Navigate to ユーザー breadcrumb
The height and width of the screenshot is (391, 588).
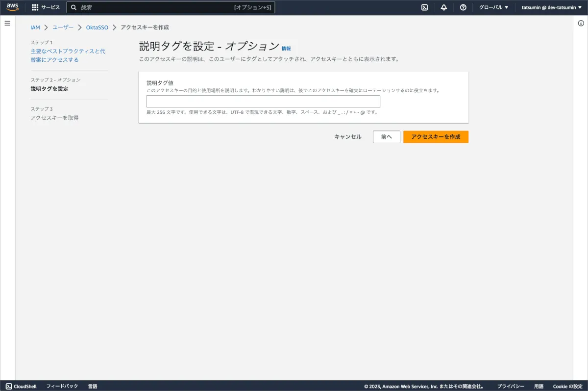[63, 27]
